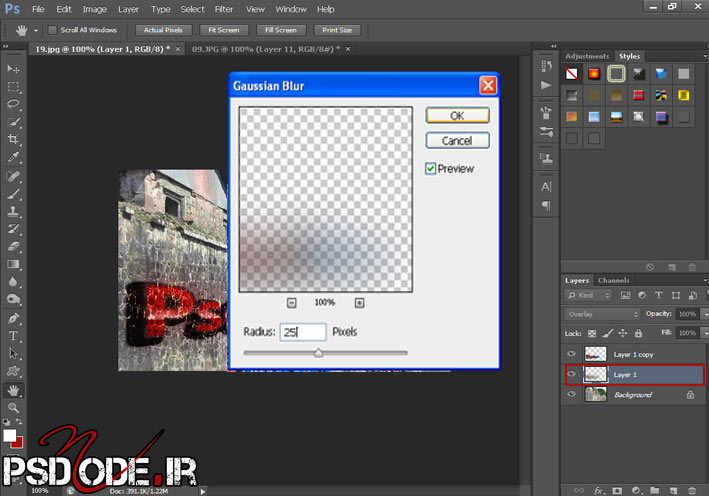Select the Rectangular Marquee tool
The width and height of the screenshot is (709, 496).
click(13, 86)
